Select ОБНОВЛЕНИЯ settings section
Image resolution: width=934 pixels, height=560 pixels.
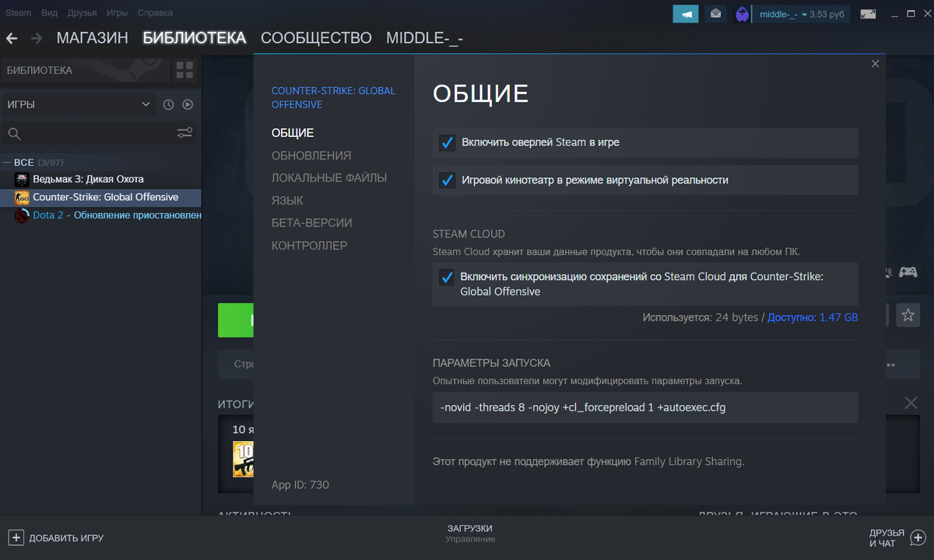pyautogui.click(x=311, y=156)
